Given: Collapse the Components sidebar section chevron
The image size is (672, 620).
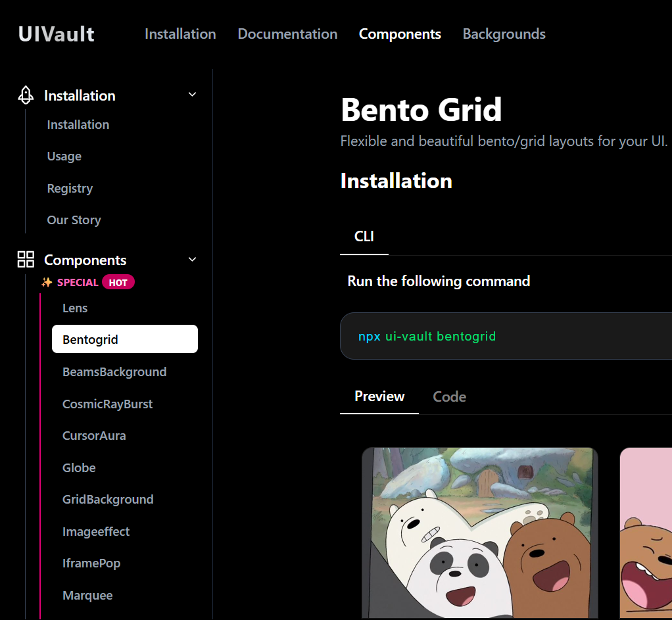Looking at the screenshot, I should point(193,259).
